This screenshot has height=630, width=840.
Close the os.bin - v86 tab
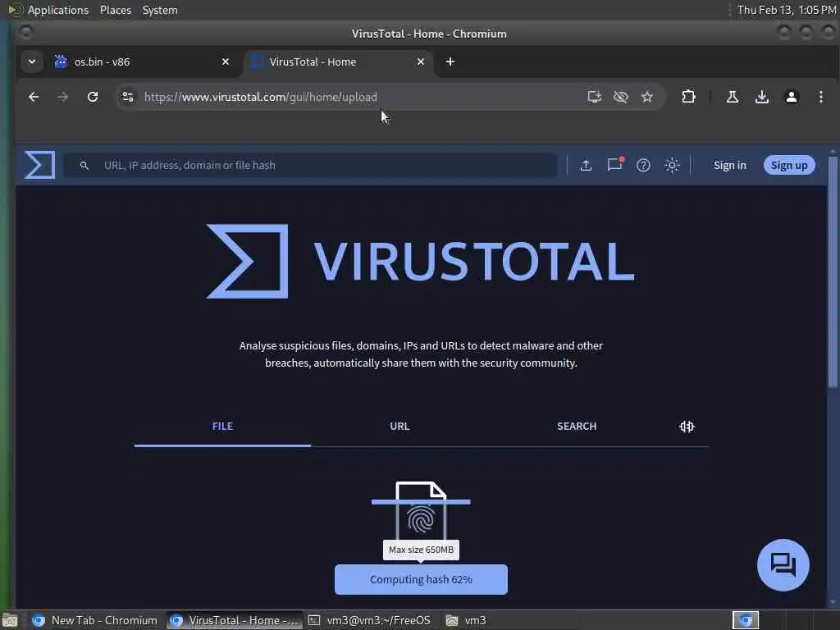(x=226, y=62)
